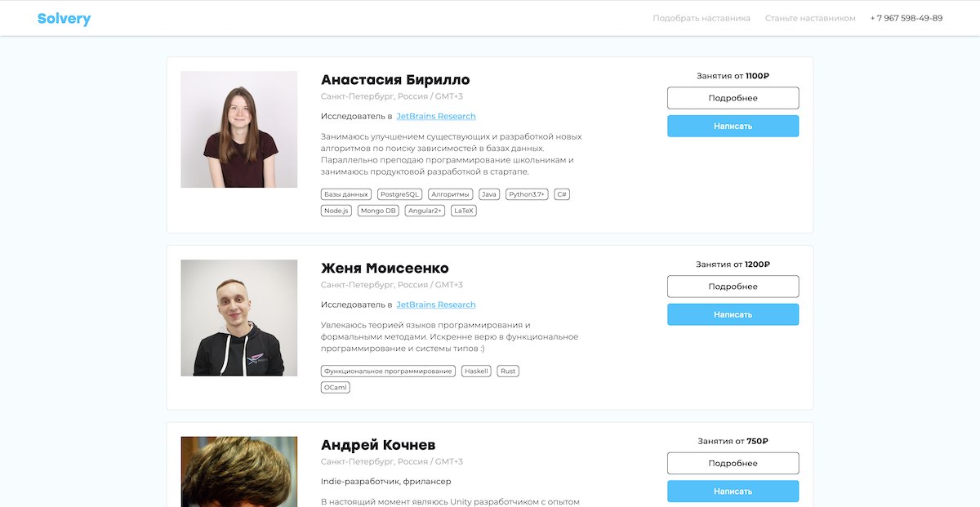Screen dimensions: 980x507
Task: Follow Anastasia's JetBrains Research link
Action: click(x=436, y=116)
